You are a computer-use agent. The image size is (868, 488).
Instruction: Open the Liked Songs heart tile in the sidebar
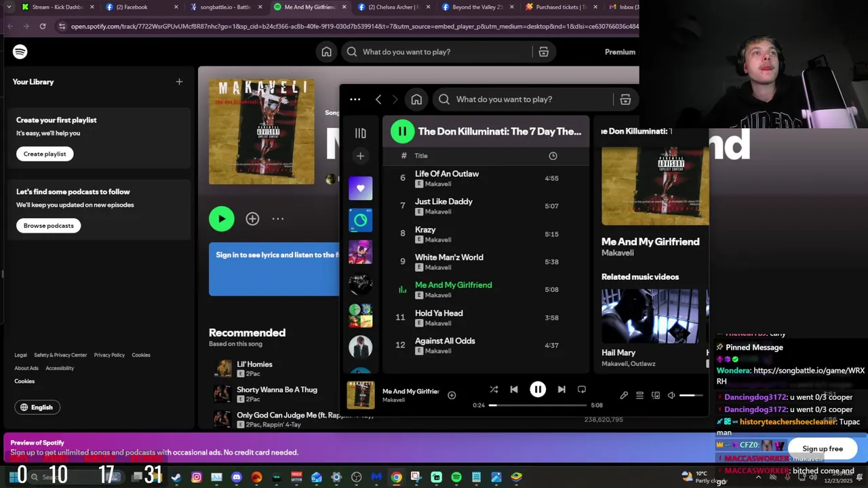click(x=360, y=188)
